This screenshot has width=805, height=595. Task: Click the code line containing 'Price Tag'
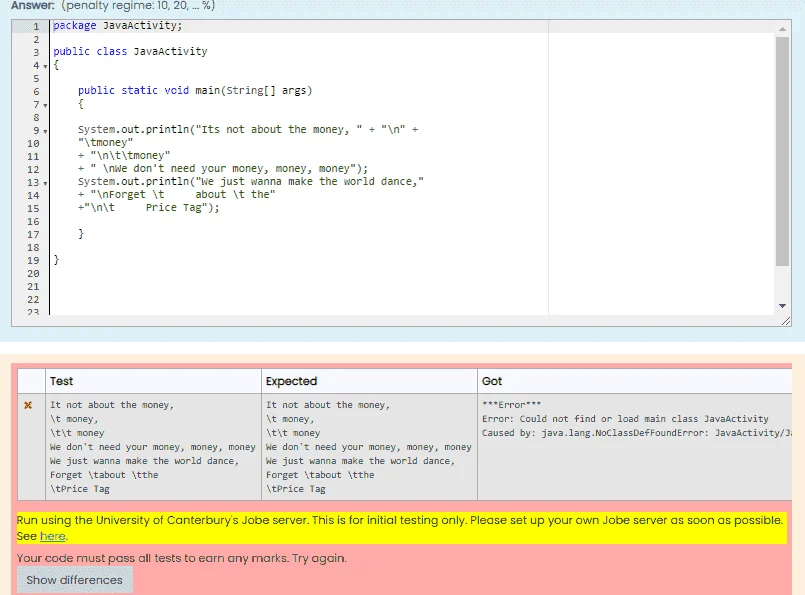pos(148,207)
